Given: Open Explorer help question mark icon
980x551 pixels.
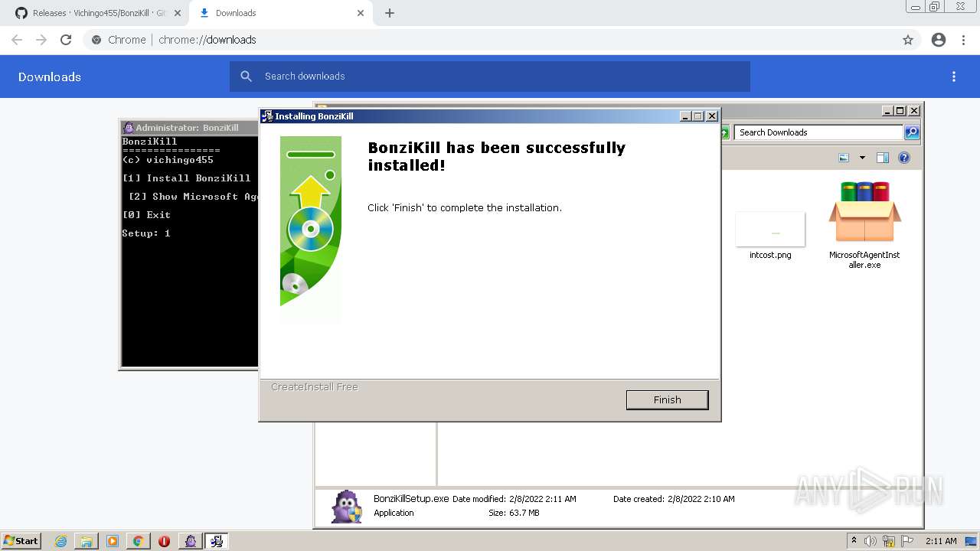Looking at the screenshot, I should click(904, 158).
